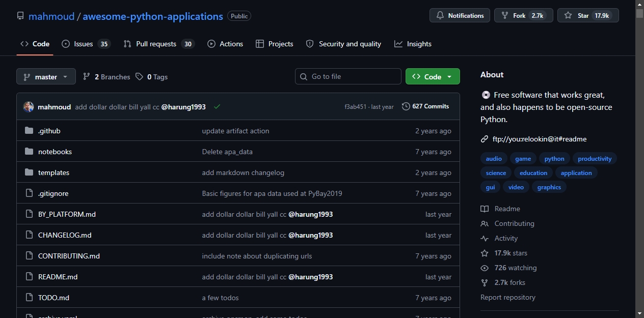Click folder icon beside .github
Viewport: 644px width, 318px height.
[29, 131]
